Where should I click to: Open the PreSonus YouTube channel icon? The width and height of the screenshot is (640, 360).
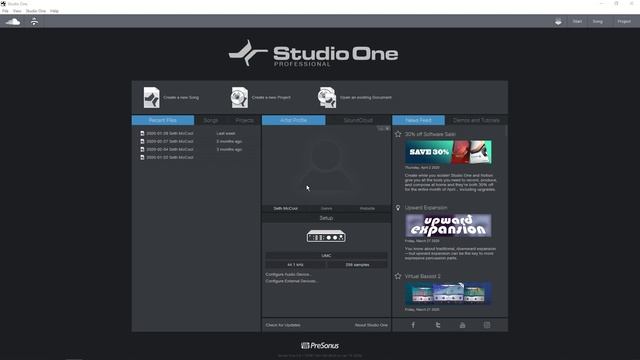(x=462, y=325)
